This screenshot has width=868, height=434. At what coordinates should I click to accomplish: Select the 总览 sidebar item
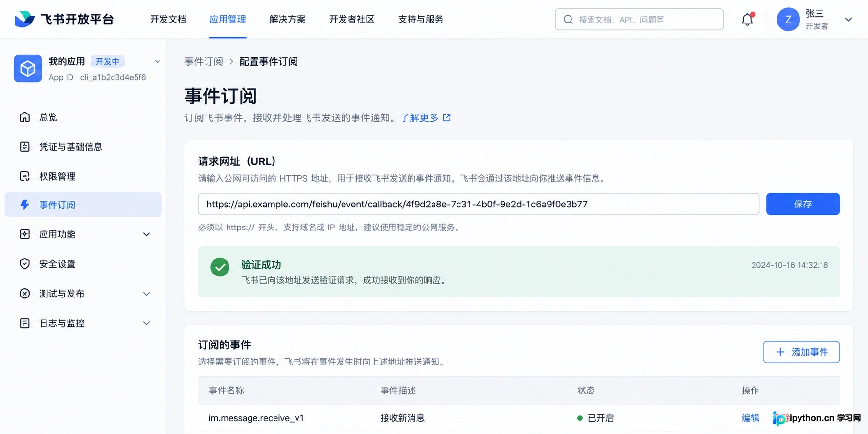pos(83,117)
